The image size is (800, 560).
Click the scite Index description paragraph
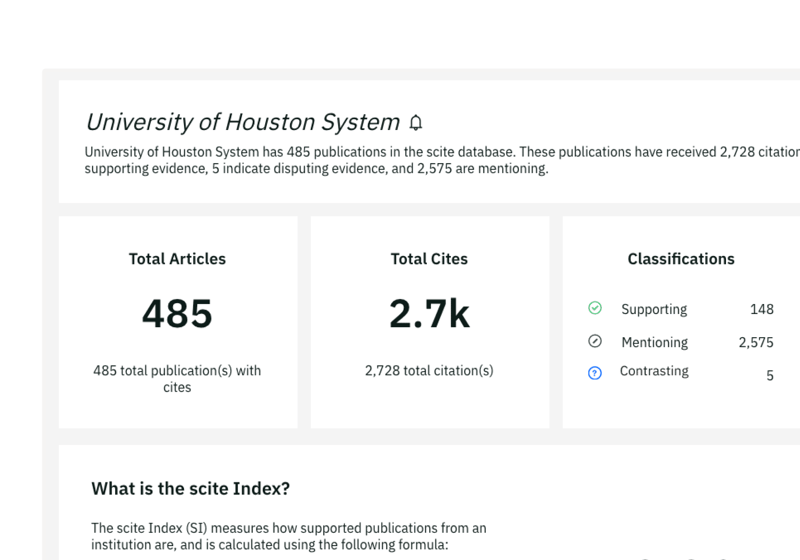[288, 536]
